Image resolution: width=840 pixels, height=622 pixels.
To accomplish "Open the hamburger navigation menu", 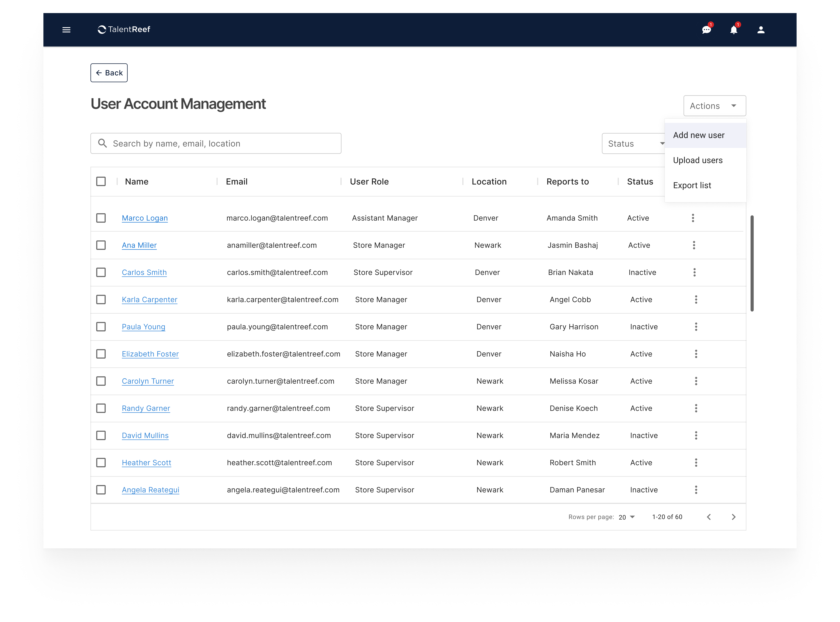I will [x=66, y=30].
